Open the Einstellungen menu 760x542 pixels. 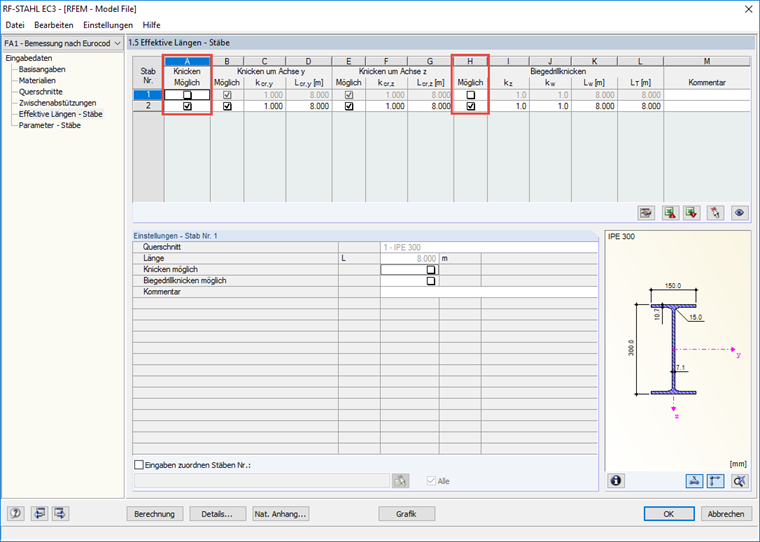tap(108, 25)
